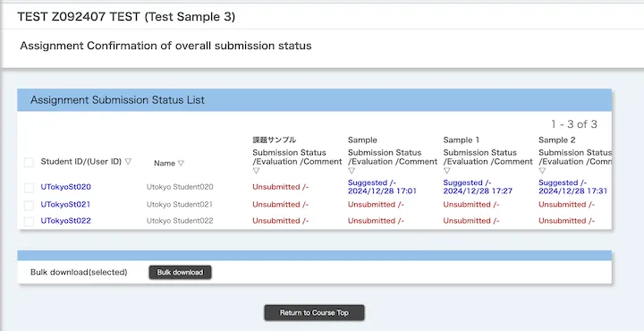
Task: Return to Course Top
Action: coord(314,312)
